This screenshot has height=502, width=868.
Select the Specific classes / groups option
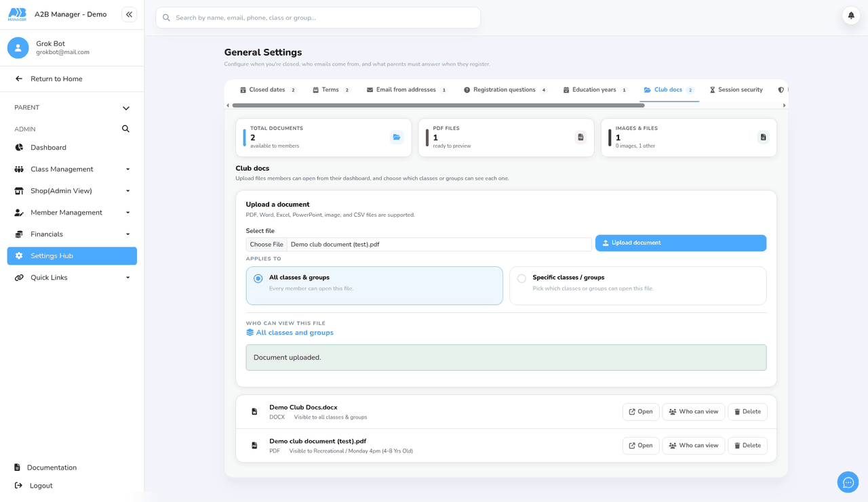point(637,285)
